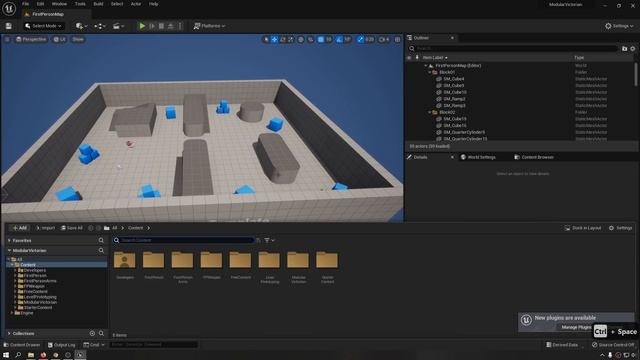The height and width of the screenshot is (360, 640).
Task: Toggle the visibility column header in Outliner
Action: point(409,58)
